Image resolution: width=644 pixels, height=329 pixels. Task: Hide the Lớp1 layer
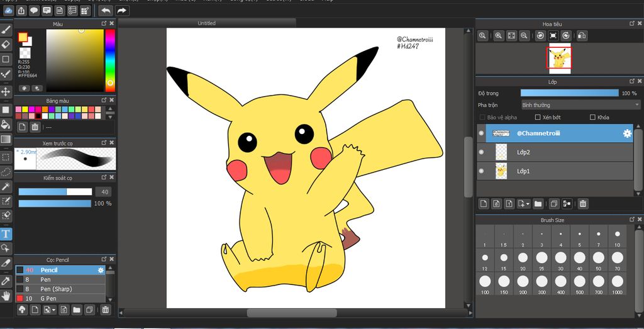tap(481, 171)
